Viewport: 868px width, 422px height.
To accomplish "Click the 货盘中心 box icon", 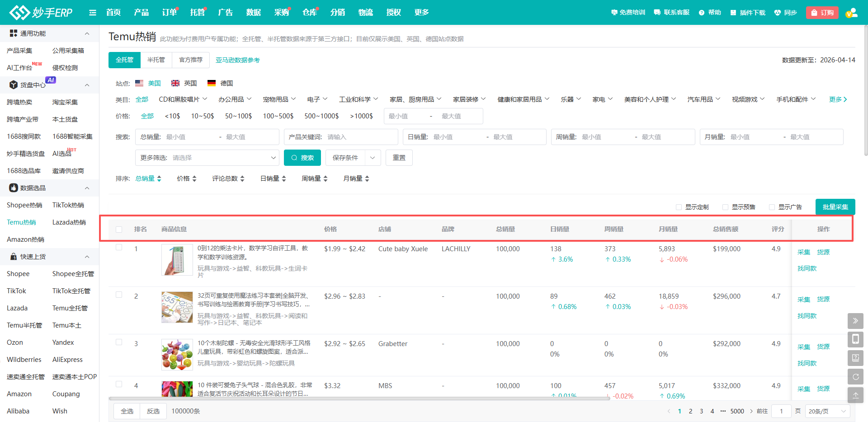I will click(14, 85).
